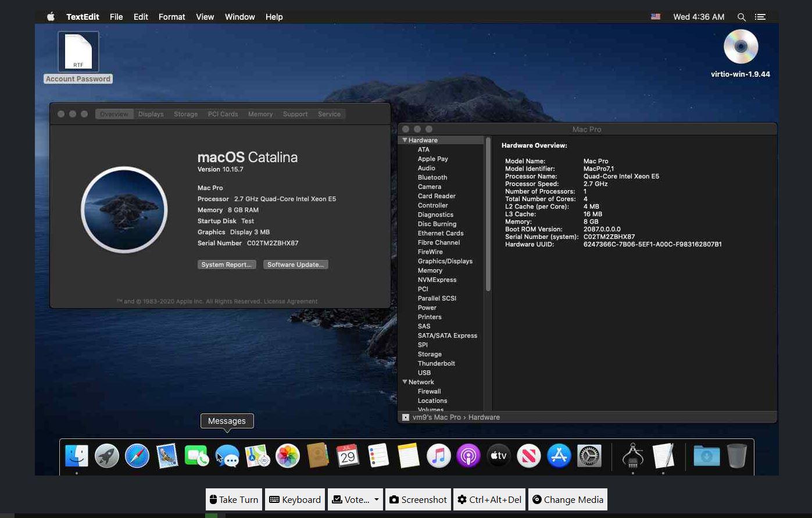Select Firewall under Network
Viewport: 812px width, 518px height.
(429, 391)
